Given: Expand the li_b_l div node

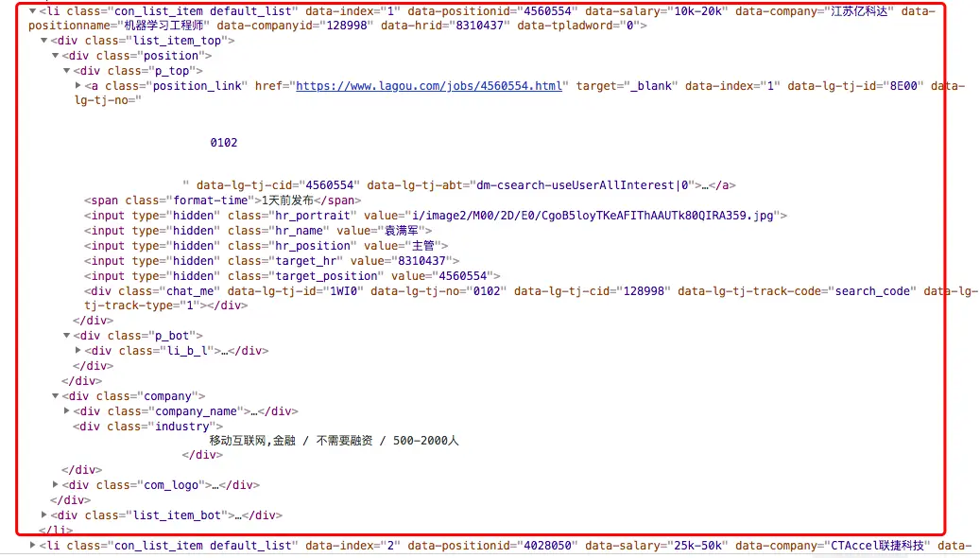Looking at the screenshot, I should coord(77,350).
